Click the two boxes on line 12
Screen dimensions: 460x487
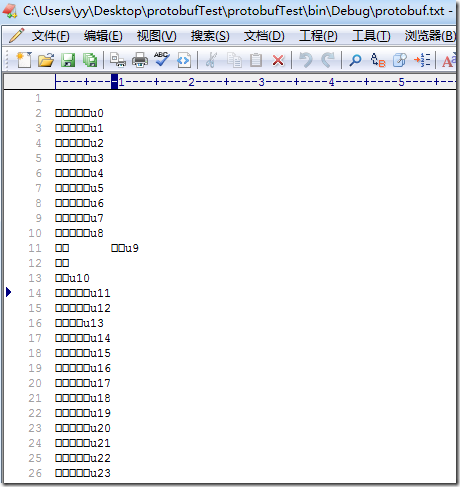62,263
